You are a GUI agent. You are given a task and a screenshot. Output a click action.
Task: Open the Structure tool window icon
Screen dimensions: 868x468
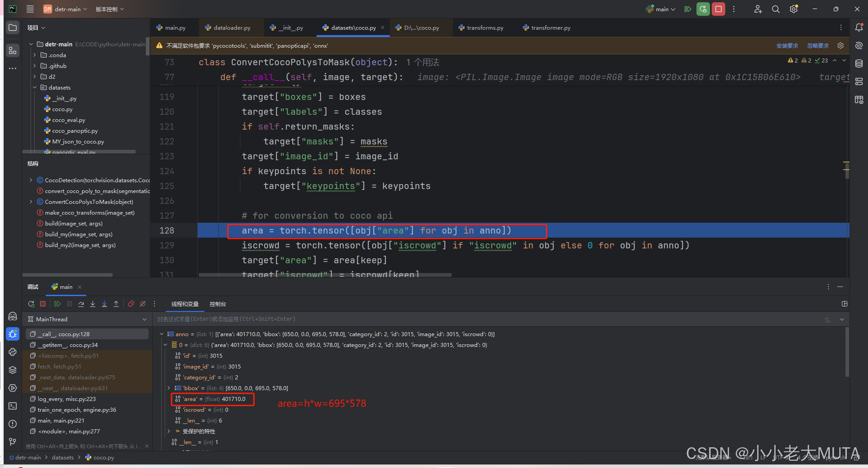(x=13, y=50)
